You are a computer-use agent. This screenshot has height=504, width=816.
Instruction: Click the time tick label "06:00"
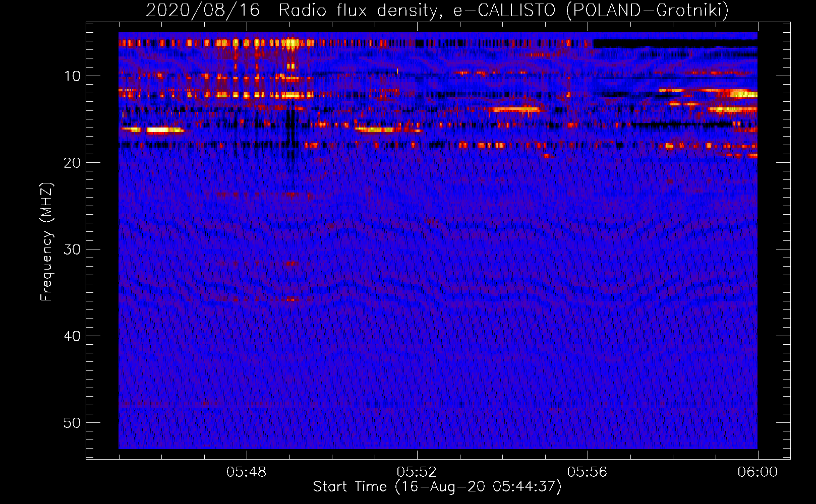[x=757, y=472]
